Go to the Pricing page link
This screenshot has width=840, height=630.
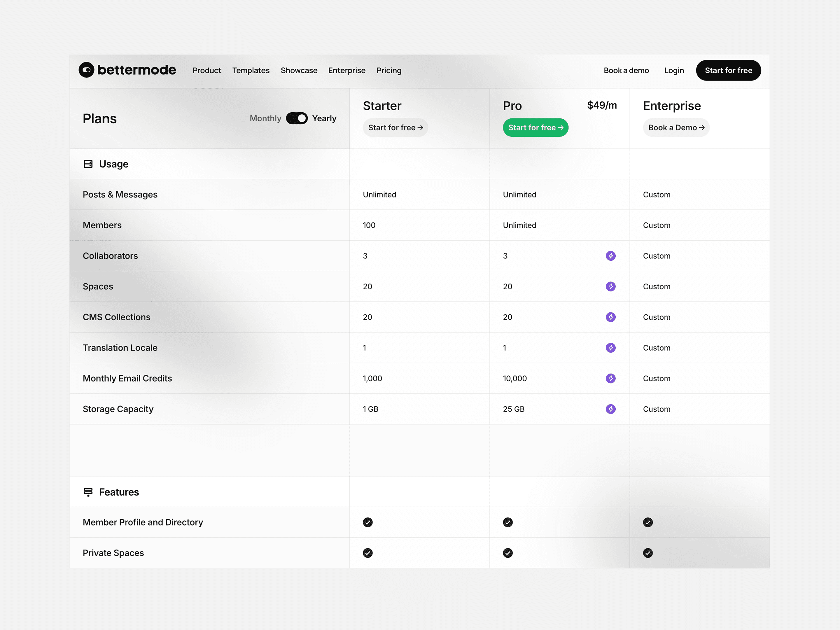point(388,71)
